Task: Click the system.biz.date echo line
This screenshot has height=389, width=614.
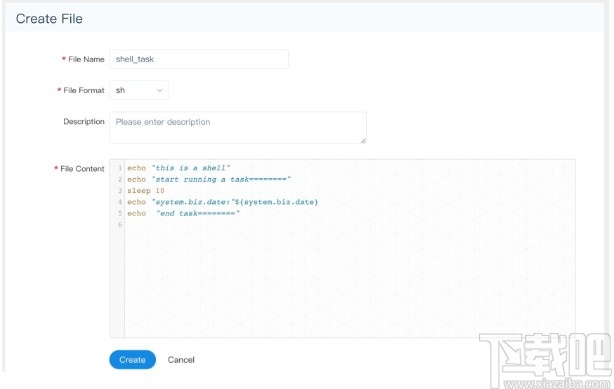Action: (x=222, y=202)
